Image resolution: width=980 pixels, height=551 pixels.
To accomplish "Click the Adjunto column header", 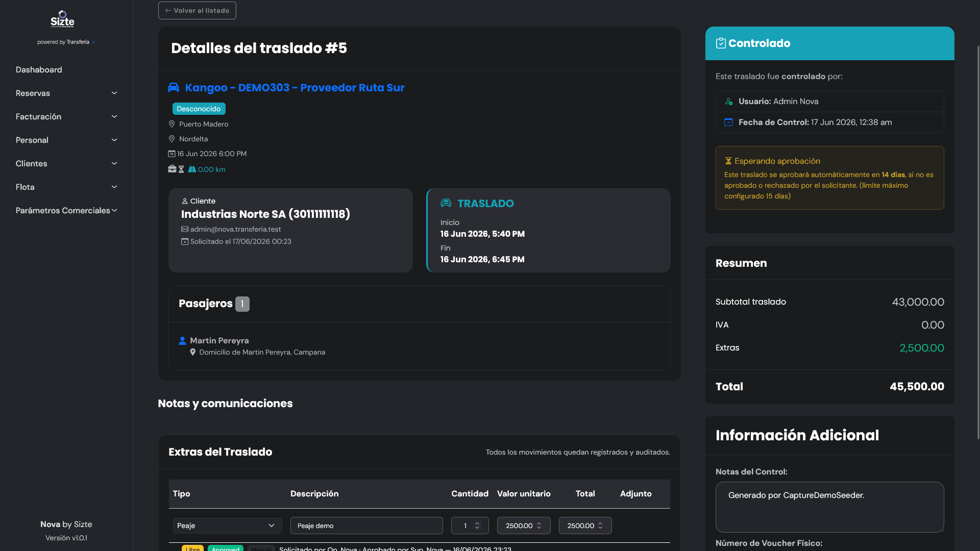I will coord(635,493).
